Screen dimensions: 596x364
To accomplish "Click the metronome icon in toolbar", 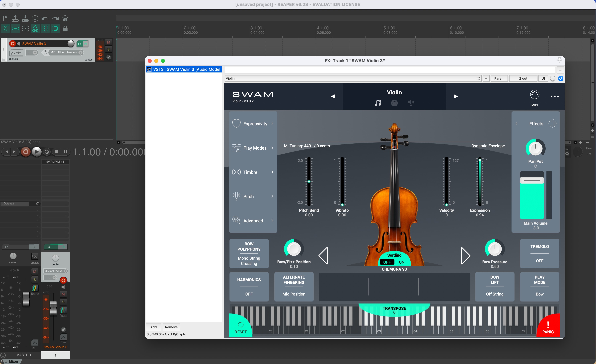I will click(x=65, y=18).
